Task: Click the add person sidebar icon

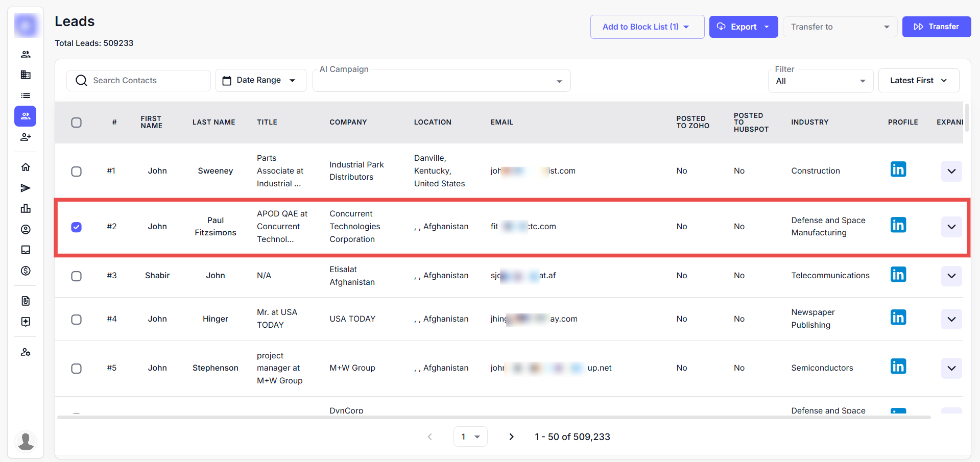Action: [x=26, y=137]
